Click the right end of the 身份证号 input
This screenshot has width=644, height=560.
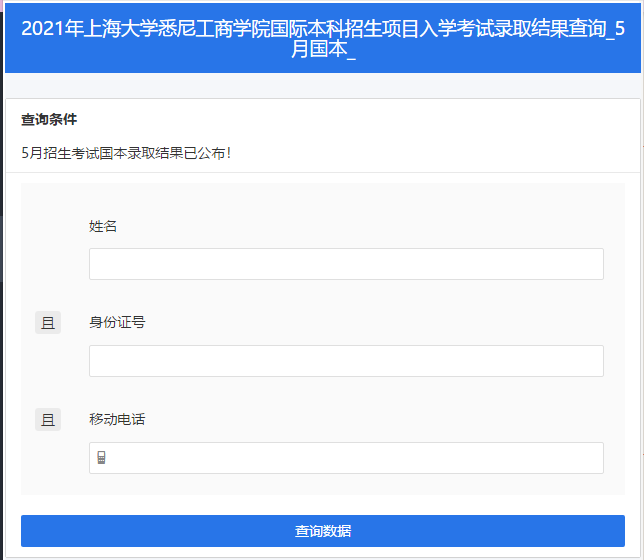point(590,361)
